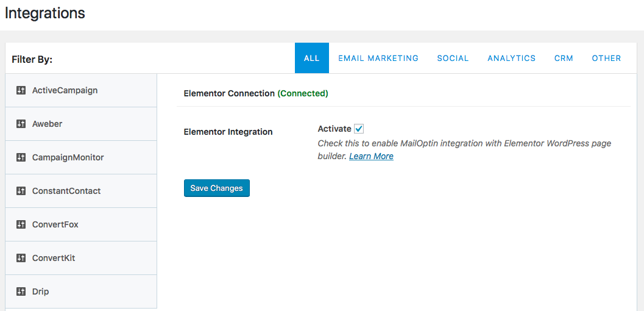Click the icon beside ConstantContact
The image size is (644, 311).
[x=21, y=191]
